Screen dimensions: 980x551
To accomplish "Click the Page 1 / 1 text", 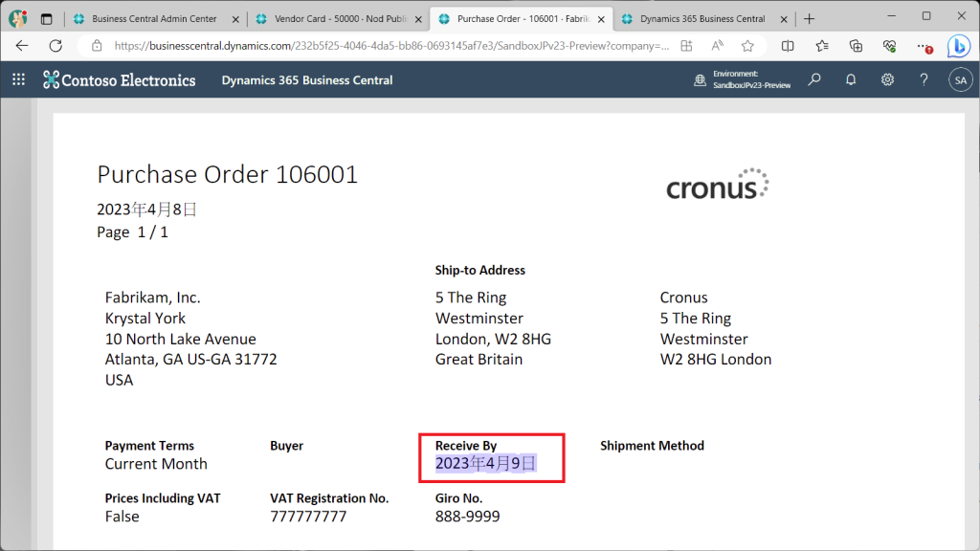I will point(132,232).
